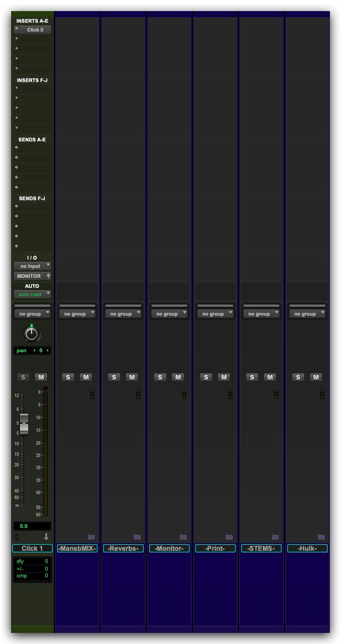Open the 'no group' dropdown on -Reverbs-
This screenshot has height=644, width=341.
click(124, 314)
